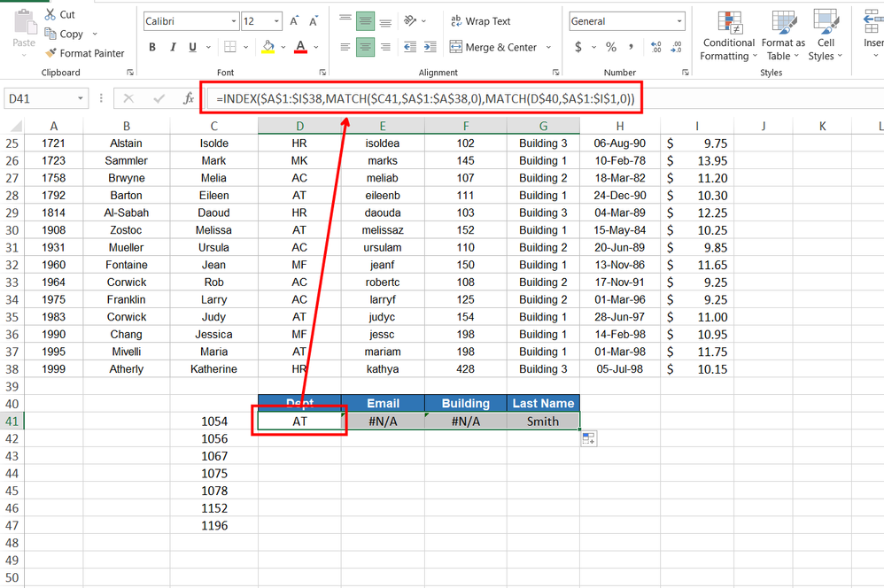Open Cell Styles gallery

tap(826, 35)
